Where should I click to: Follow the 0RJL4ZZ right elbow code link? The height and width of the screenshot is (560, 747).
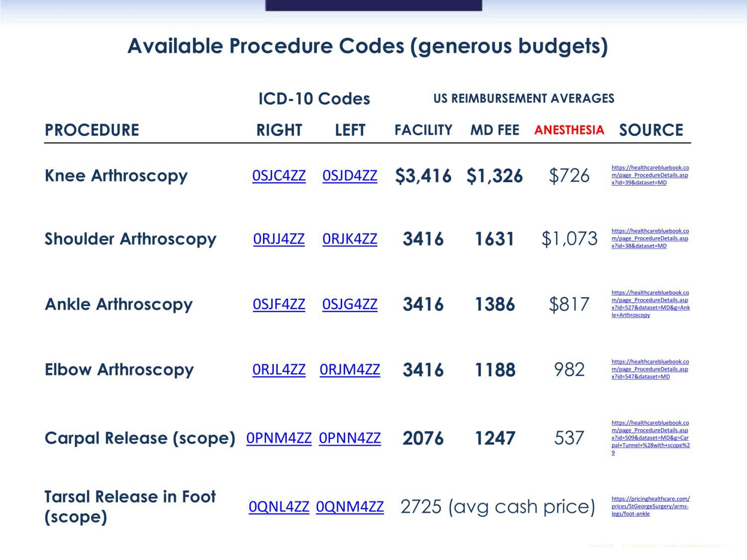(x=279, y=369)
